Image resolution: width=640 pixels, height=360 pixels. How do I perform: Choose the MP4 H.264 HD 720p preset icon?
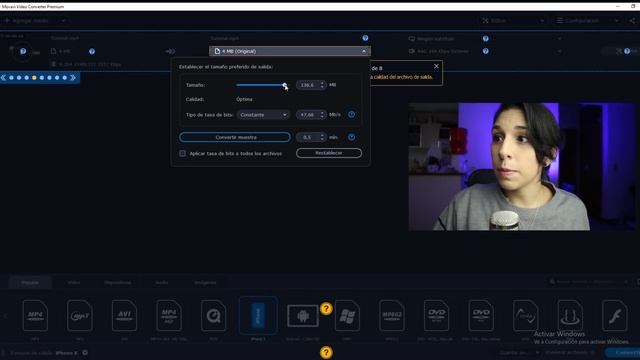point(169,316)
